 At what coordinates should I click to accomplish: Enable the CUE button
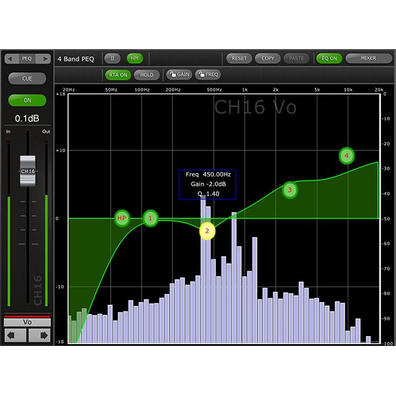pyautogui.click(x=27, y=79)
